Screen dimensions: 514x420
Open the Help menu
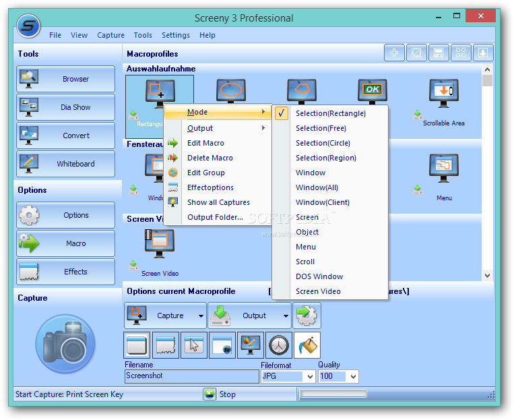[207, 35]
